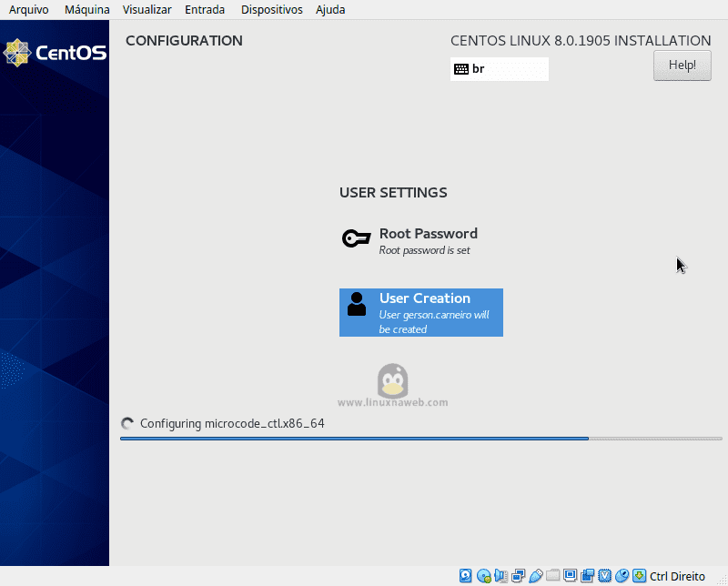This screenshot has width=728, height=586.
Task: Click the optical disc status icon
Action: [x=483, y=576]
